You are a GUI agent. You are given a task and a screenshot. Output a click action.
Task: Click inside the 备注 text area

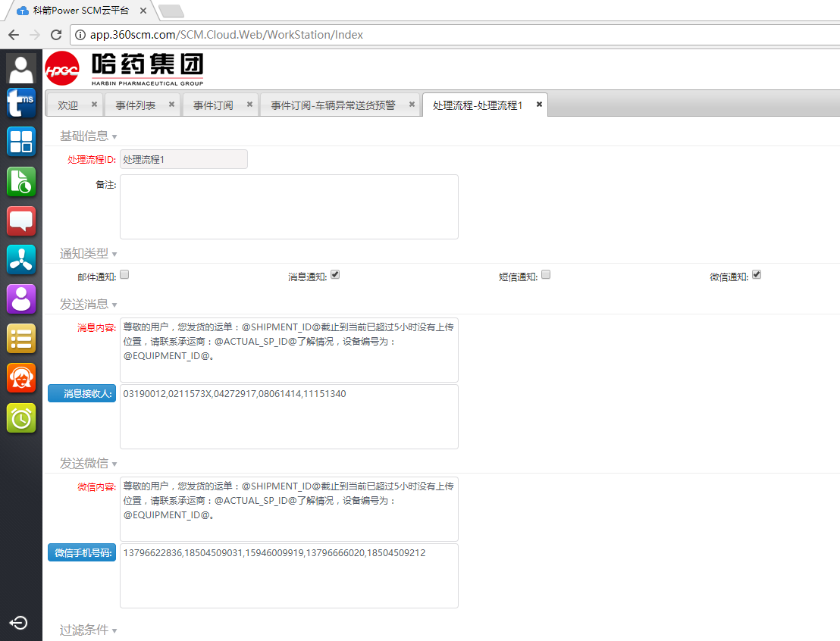289,207
